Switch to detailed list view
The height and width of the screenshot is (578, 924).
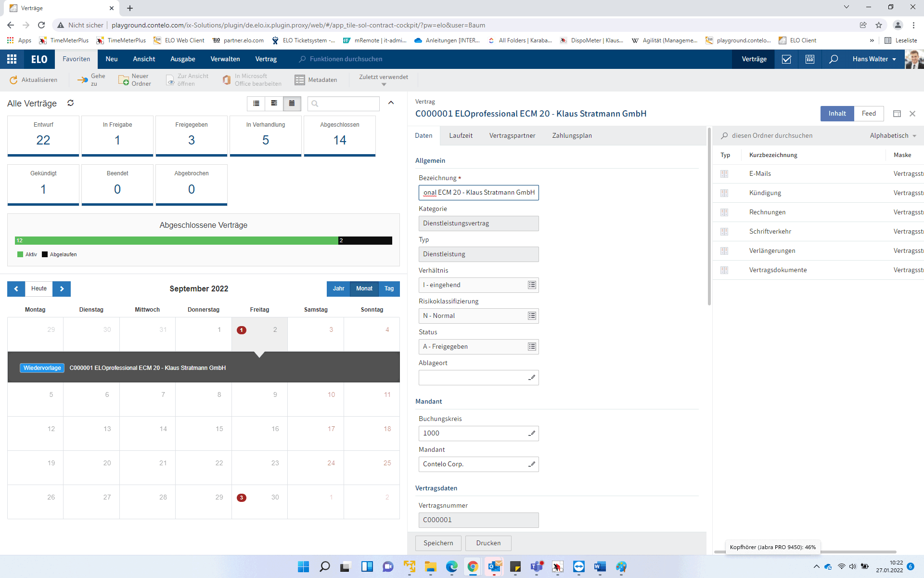[x=274, y=104]
